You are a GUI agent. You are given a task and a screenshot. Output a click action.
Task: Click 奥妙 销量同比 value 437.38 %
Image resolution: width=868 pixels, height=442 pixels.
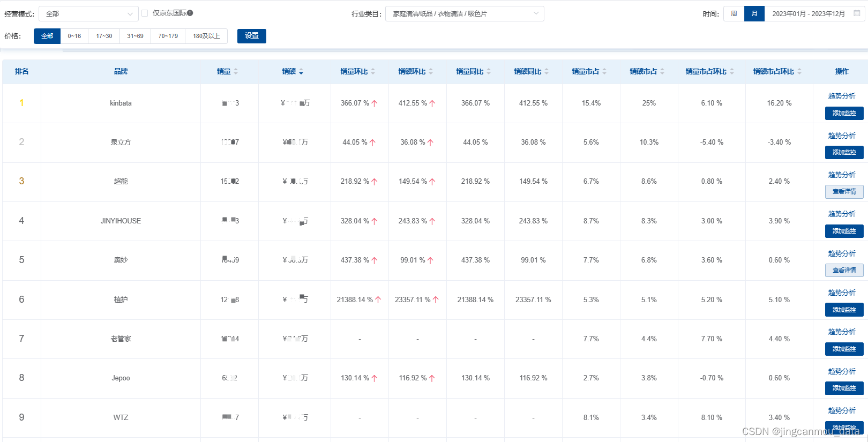pyautogui.click(x=475, y=260)
